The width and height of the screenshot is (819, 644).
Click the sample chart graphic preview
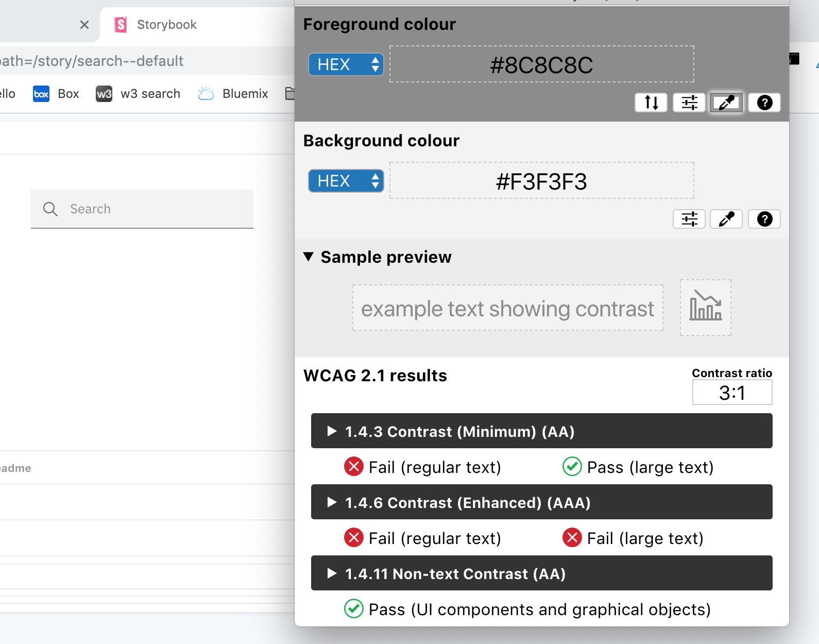[x=706, y=308]
